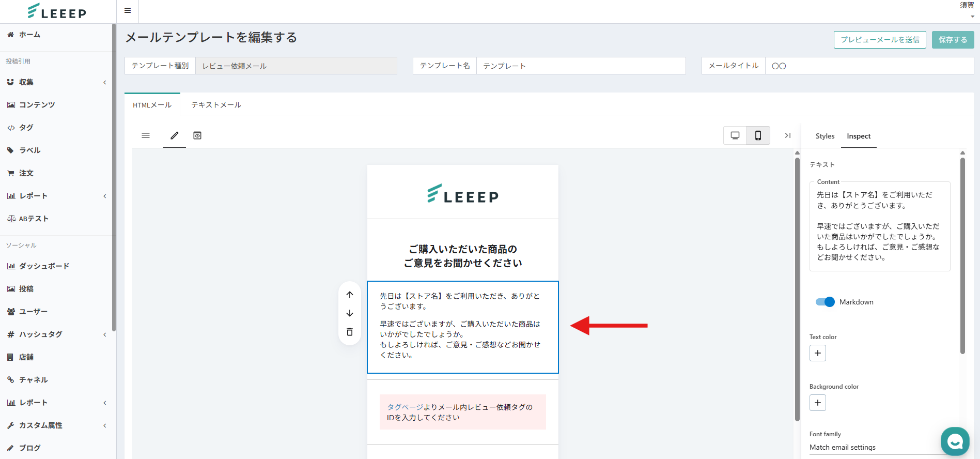Image resolution: width=980 pixels, height=459 pixels.
Task: Expand the 収集 sidebar menu
Action: 56,82
